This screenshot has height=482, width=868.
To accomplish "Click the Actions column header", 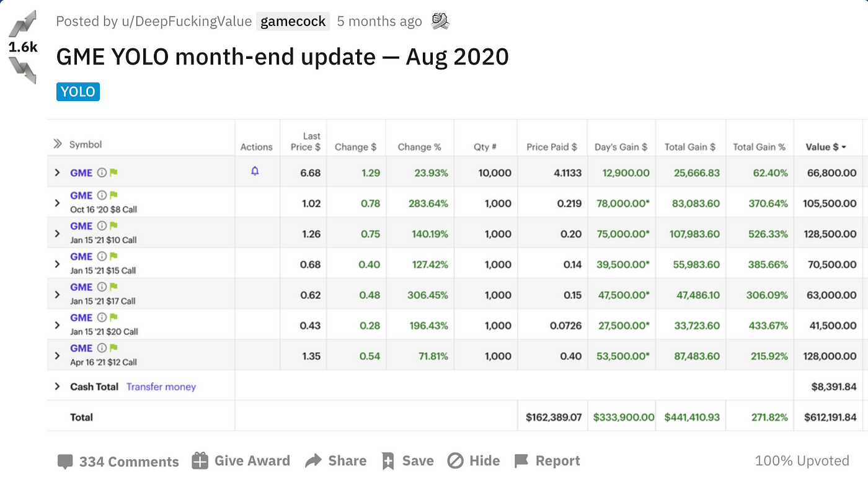I will pos(257,147).
